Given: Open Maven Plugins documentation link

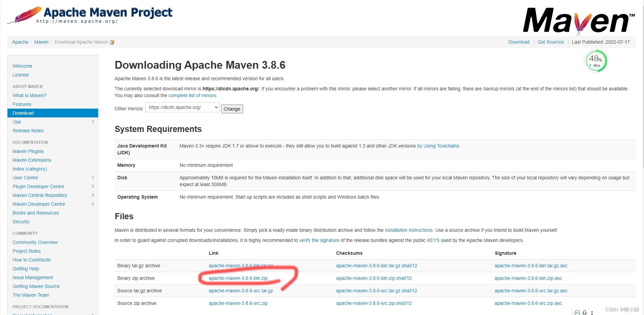Looking at the screenshot, I should pyautogui.click(x=28, y=151).
